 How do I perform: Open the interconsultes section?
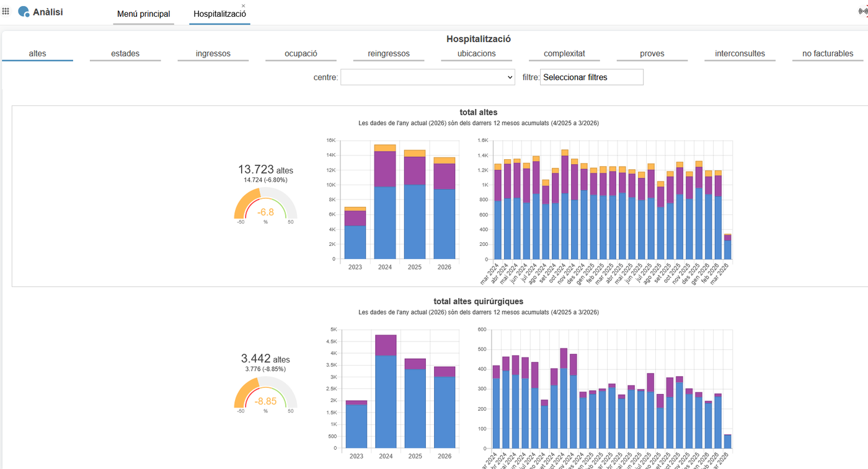pos(740,54)
